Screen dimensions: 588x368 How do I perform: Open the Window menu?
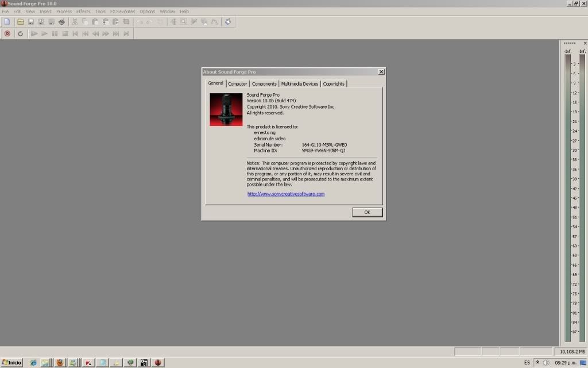click(x=167, y=11)
